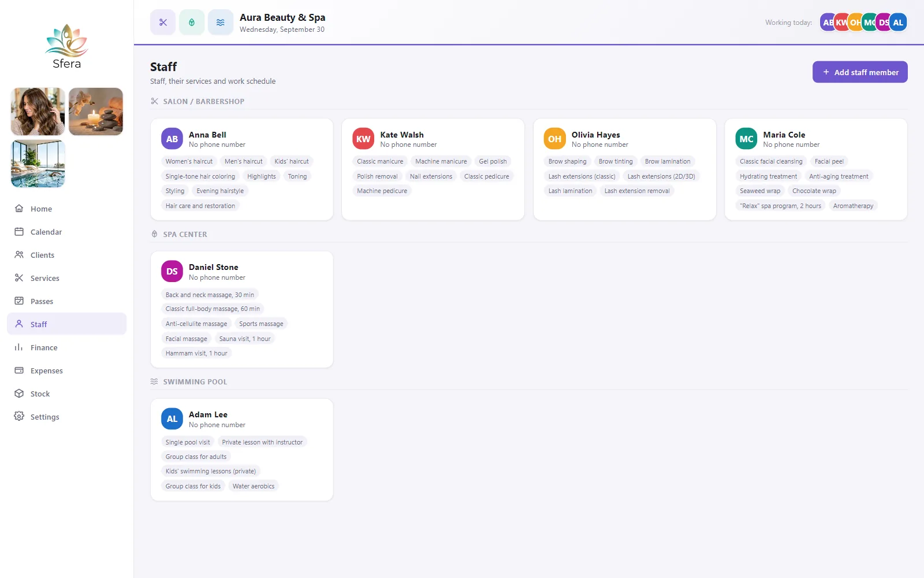Click the Sports massage service tag

[261, 324]
